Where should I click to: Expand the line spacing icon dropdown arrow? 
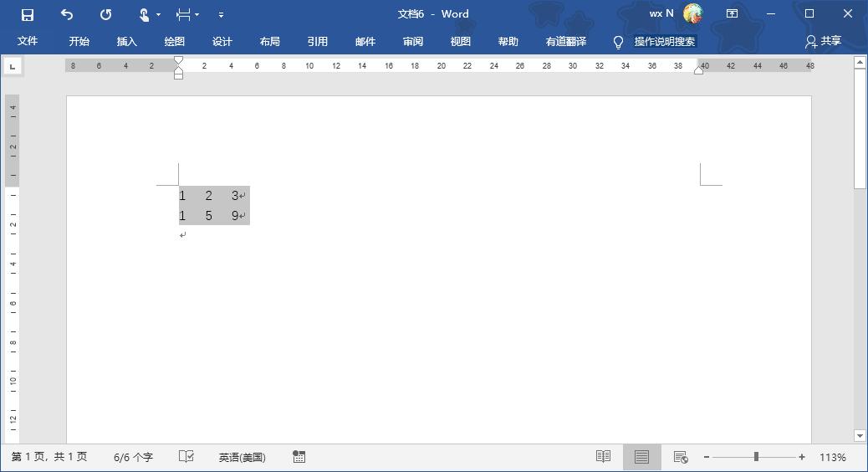pyautogui.click(x=197, y=15)
